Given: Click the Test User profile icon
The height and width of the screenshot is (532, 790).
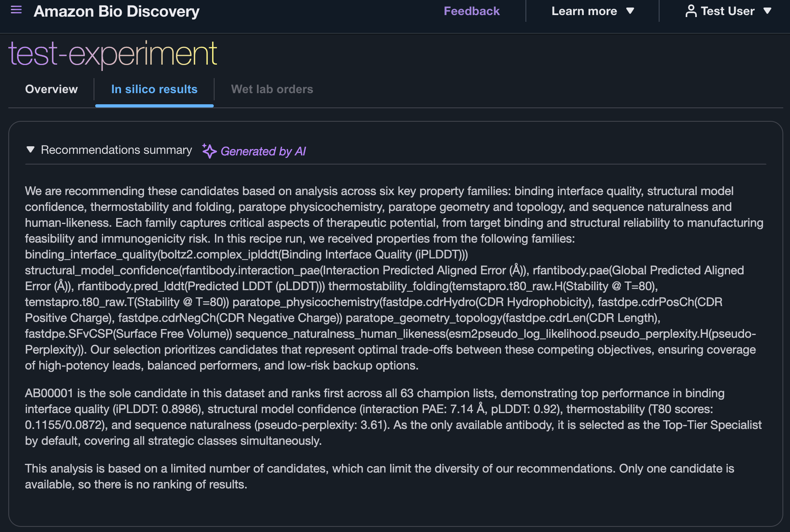Looking at the screenshot, I should pos(691,11).
